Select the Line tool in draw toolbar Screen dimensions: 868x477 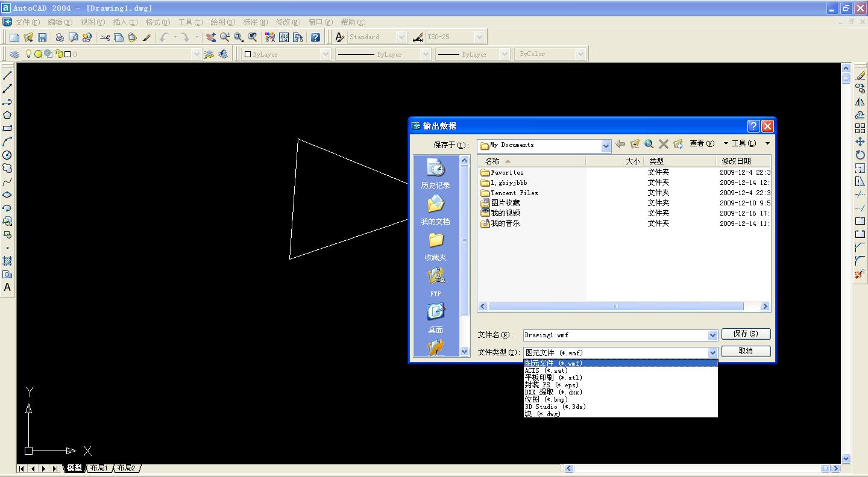pos(7,75)
